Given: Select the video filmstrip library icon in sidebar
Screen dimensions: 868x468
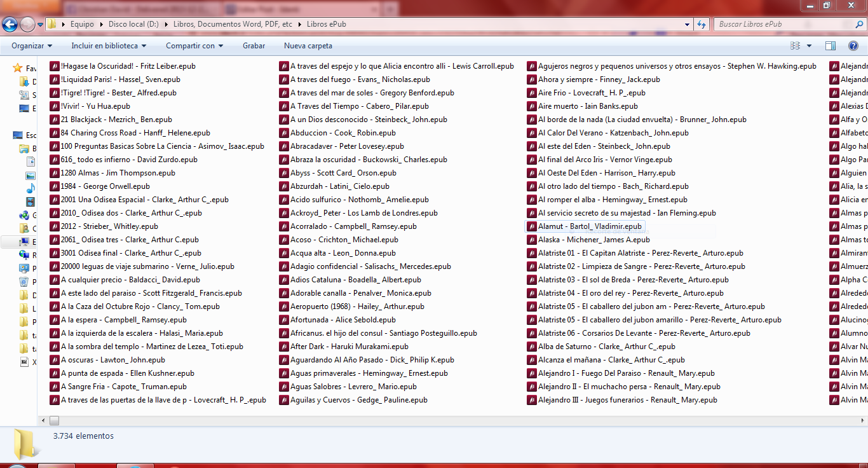Looking at the screenshot, I should 30,202.
